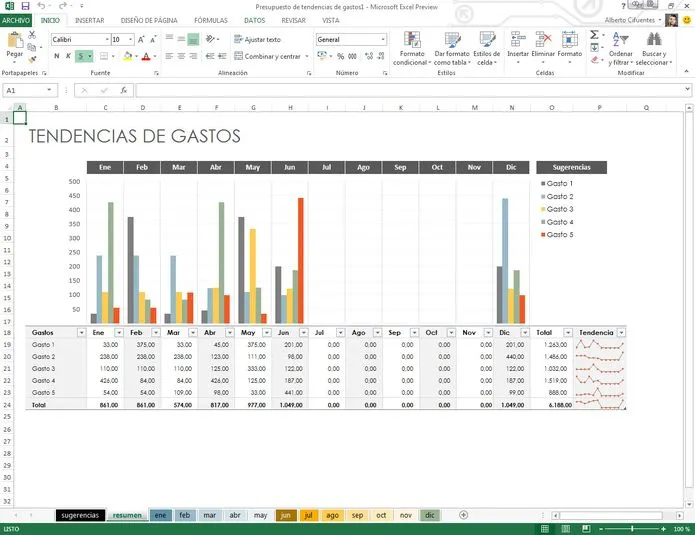695x535 pixels.
Task: Open the Tendencia column filter dropdown
Action: [x=621, y=332]
